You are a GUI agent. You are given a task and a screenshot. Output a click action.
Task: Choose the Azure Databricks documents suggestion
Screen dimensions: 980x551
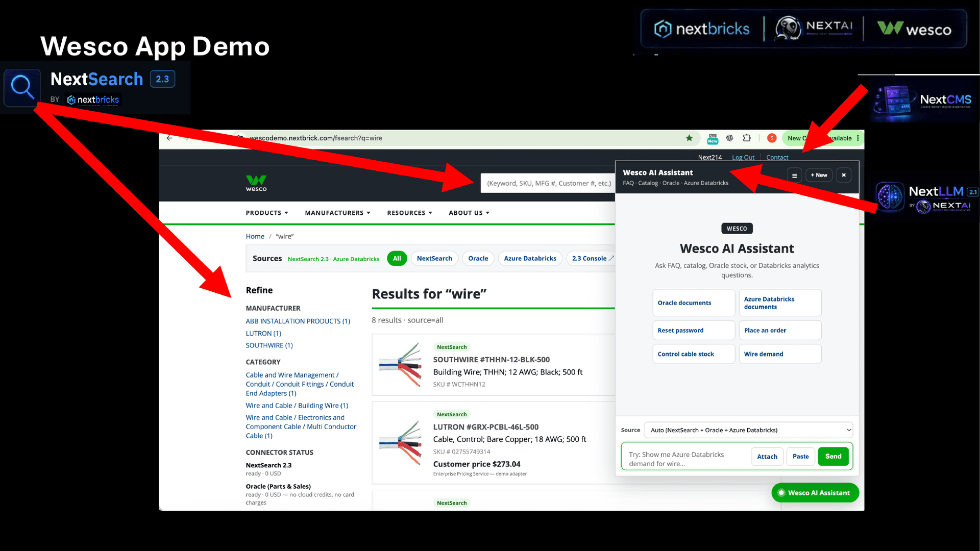click(x=780, y=303)
